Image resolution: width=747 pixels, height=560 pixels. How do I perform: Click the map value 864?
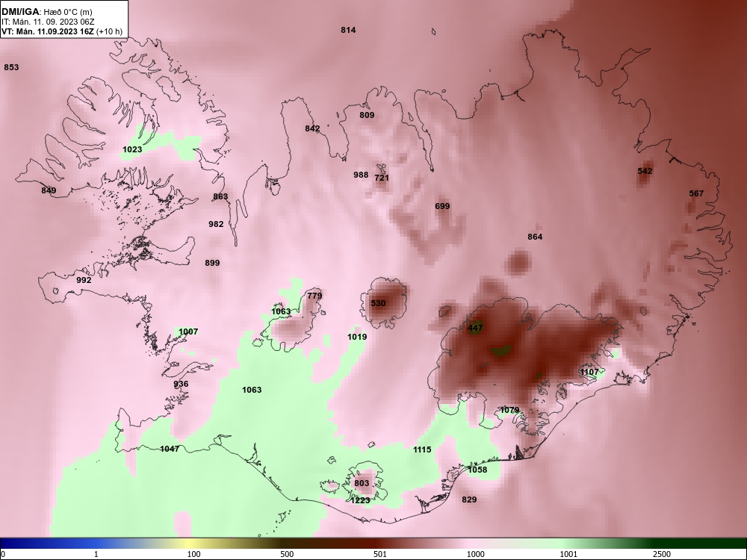pos(535,237)
